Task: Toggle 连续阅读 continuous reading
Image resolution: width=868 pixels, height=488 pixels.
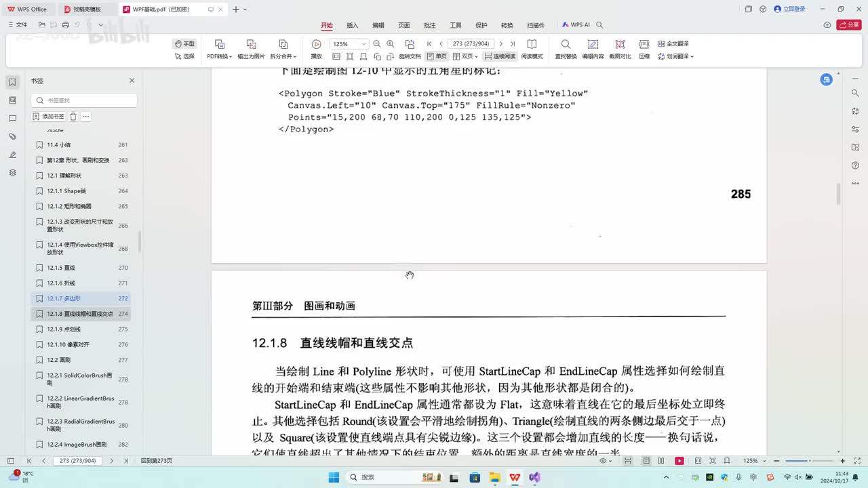Action: tap(500, 56)
